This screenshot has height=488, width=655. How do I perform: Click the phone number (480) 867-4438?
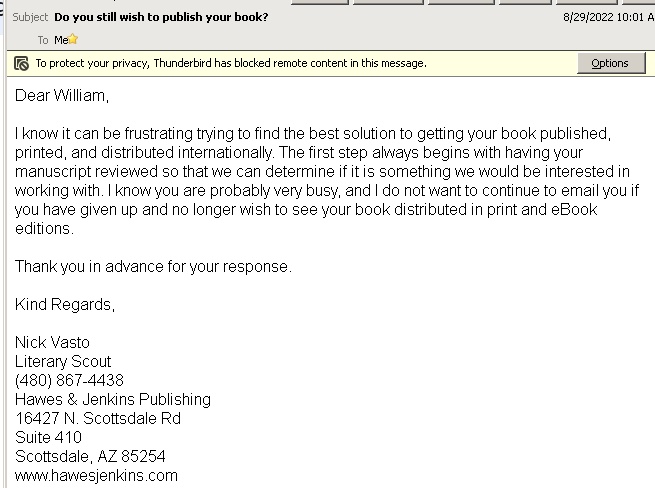pos(69,381)
